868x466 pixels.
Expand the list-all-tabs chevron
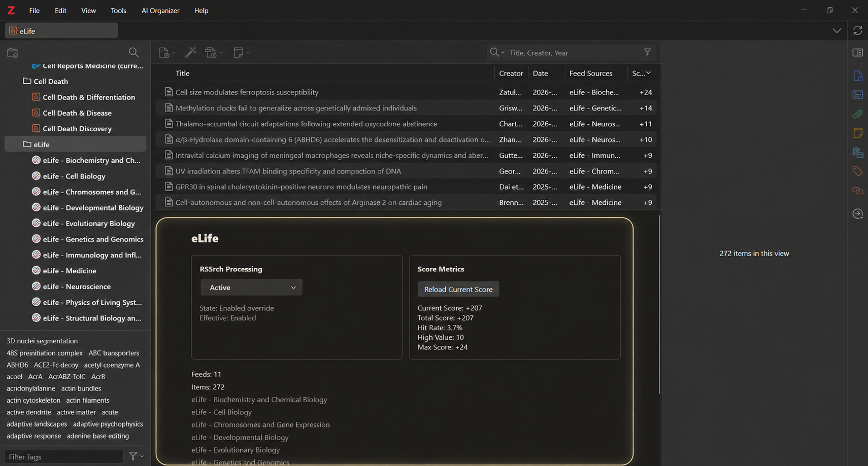point(837,30)
